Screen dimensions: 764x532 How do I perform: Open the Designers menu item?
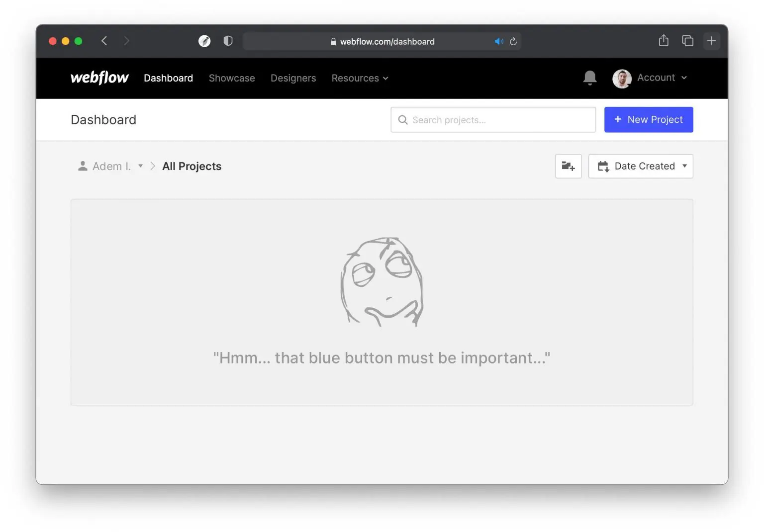[293, 78]
